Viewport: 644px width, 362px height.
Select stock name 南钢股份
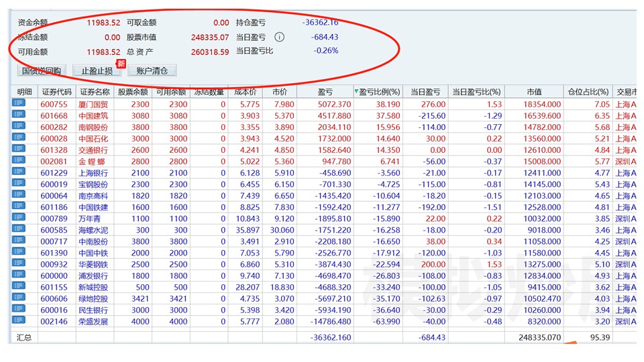(x=93, y=127)
